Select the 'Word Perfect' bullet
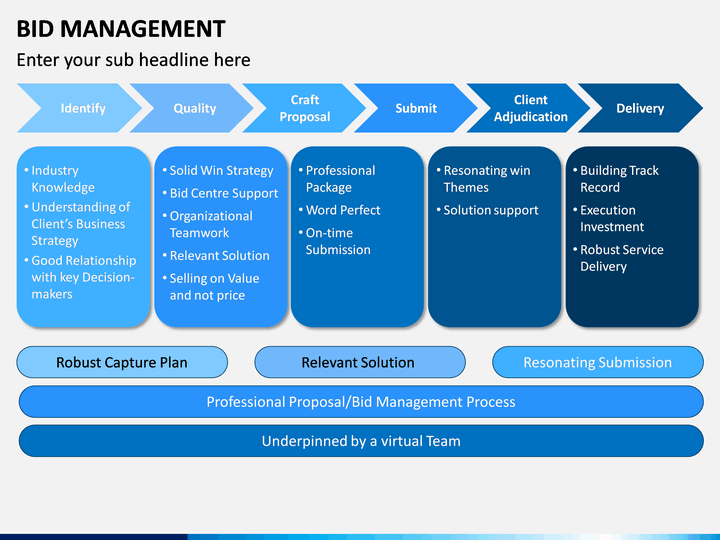 click(340, 210)
